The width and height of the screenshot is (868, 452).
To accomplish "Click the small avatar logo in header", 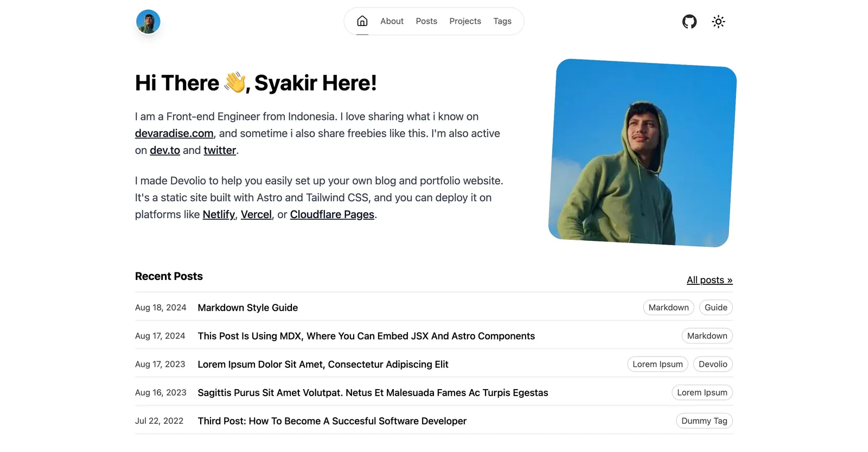I will tap(148, 22).
